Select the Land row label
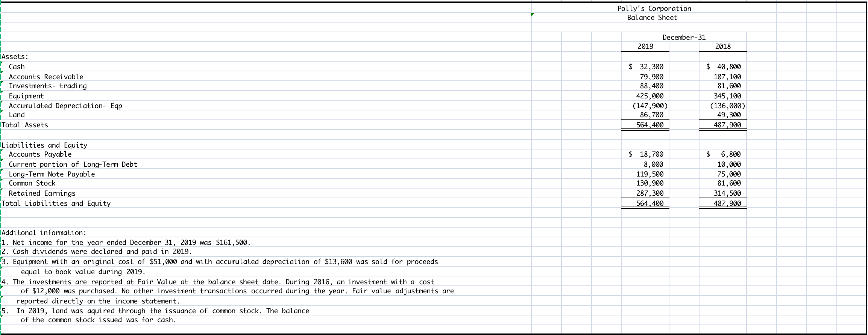 point(17,115)
